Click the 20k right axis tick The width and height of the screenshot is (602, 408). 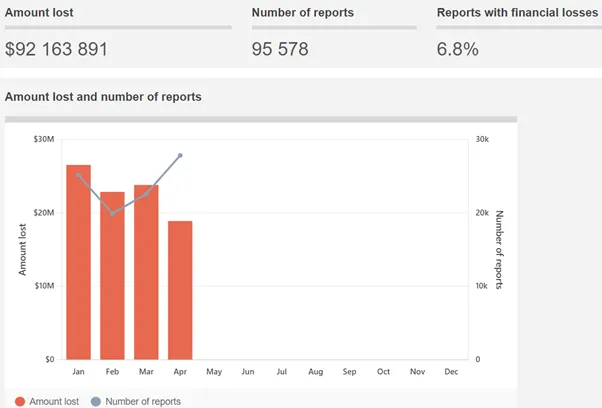click(482, 213)
